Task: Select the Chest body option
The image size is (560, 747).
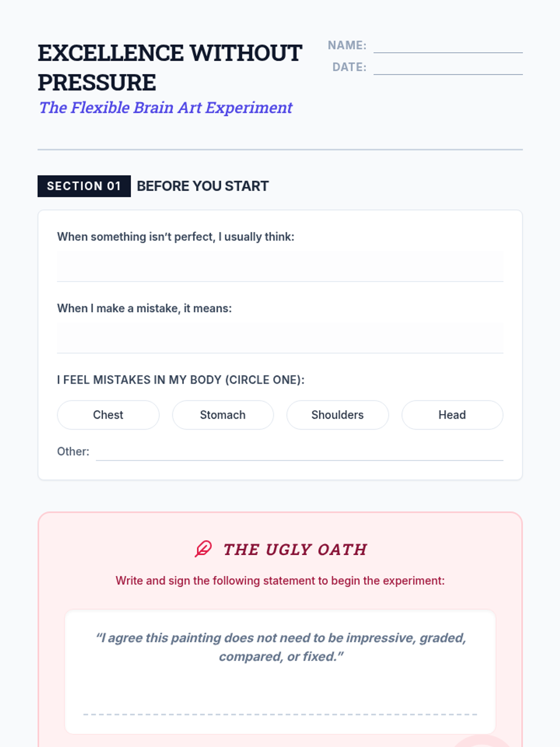Action: point(108,415)
